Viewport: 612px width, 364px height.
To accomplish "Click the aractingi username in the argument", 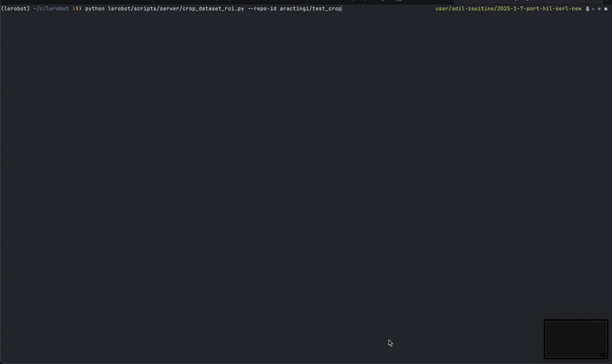I will pyautogui.click(x=294, y=8).
